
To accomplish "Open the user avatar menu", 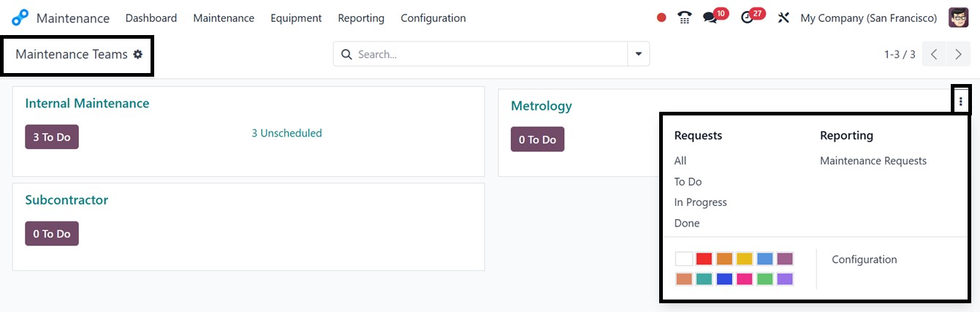I will coord(958,18).
